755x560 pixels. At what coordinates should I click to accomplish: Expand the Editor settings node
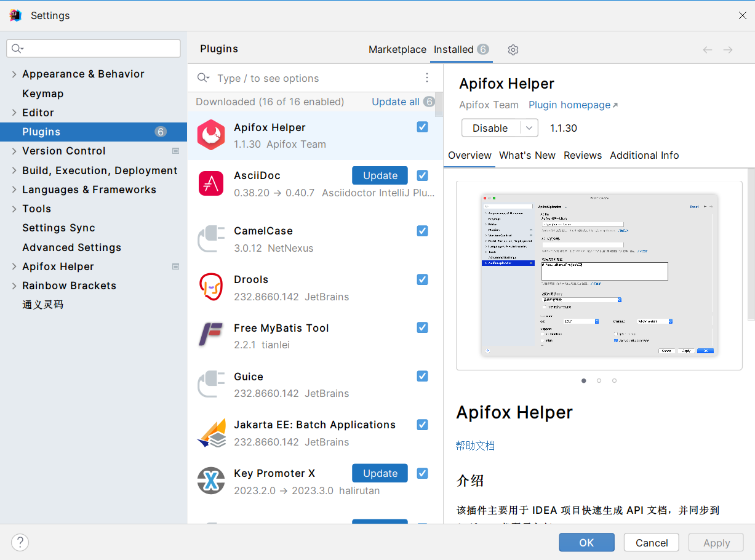coord(14,113)
